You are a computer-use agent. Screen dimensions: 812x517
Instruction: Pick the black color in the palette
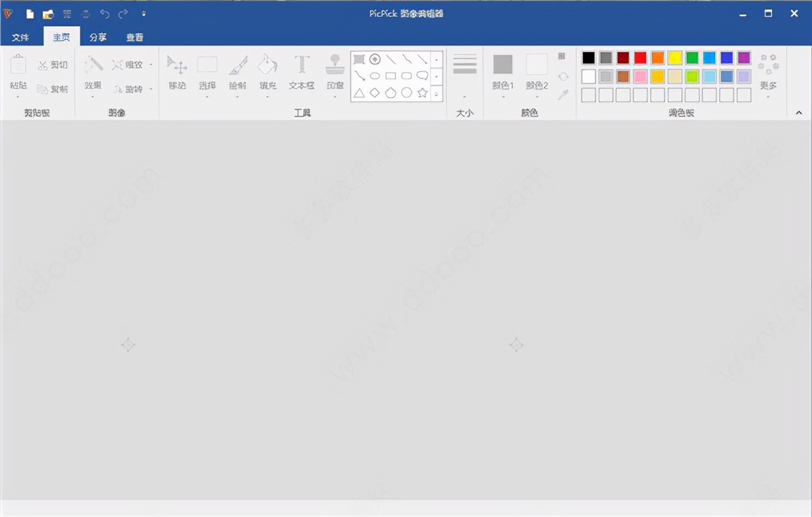pyautogui.click(x=589, y=58)
